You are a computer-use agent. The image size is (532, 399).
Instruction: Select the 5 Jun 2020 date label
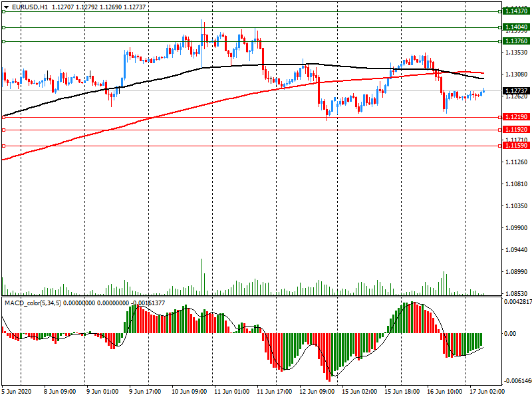(17, 391)
